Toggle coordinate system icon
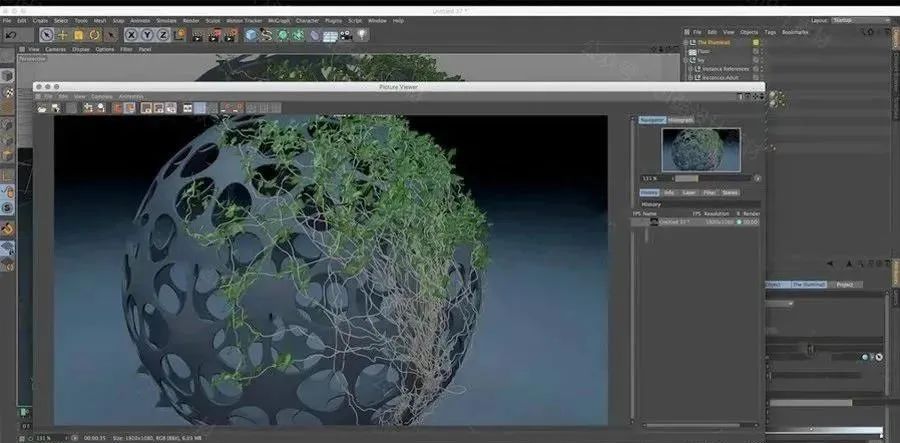 tap(180, 35)
